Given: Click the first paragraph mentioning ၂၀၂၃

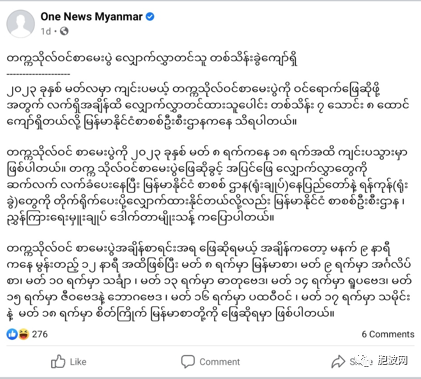Looking at the screenshot, I should click(x=208, y=106).
